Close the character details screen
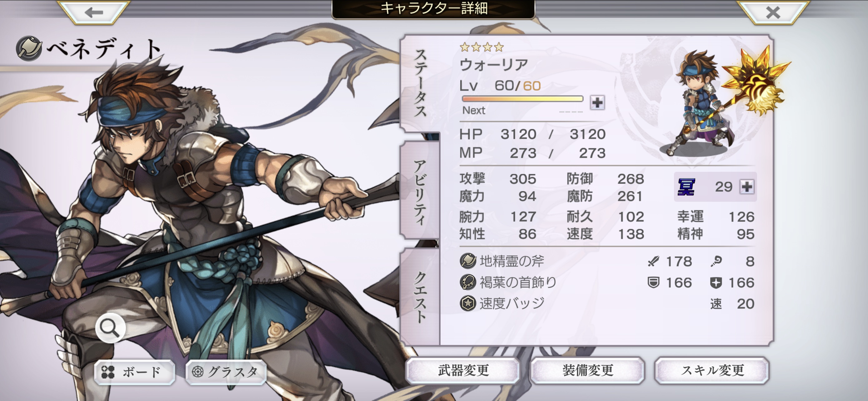Image resolution: width=868 pixels, height=401 pixels. 773,12
